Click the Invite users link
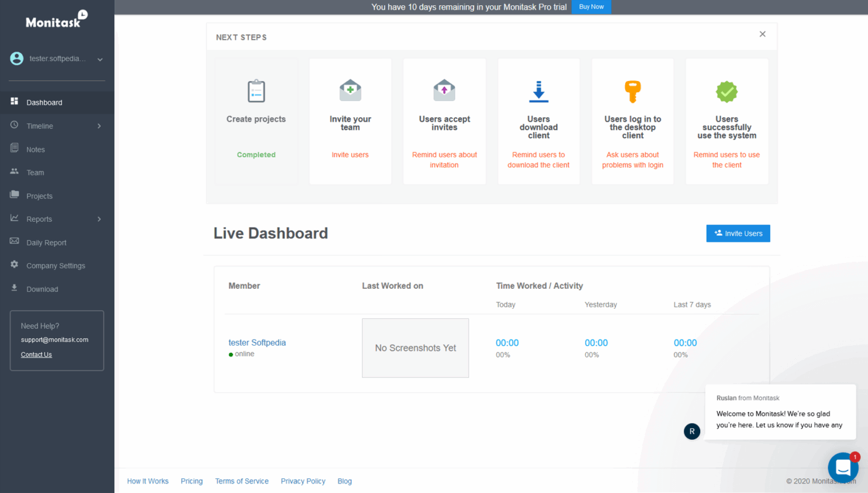This screenshot has width=868, height=493. pyautogui.click(x=350, y=155)
